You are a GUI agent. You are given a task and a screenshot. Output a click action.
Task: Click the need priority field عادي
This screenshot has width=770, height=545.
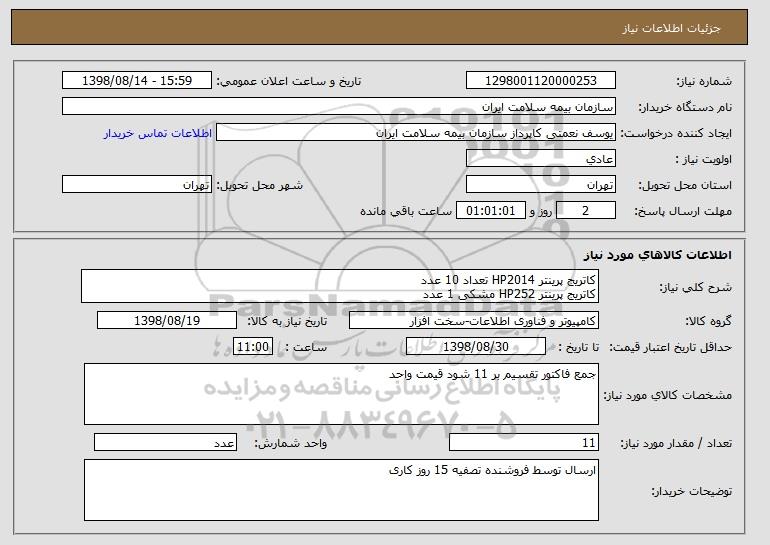point(541,159)
